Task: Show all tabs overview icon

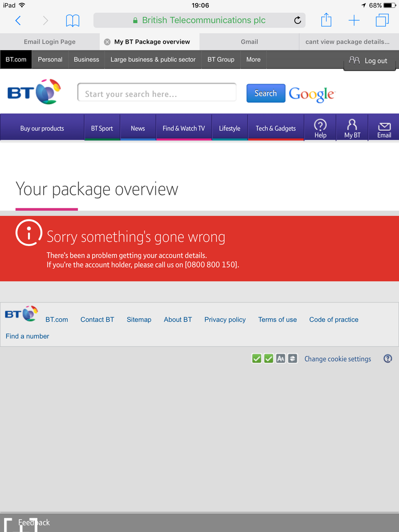Action: [x=382, y=20]
